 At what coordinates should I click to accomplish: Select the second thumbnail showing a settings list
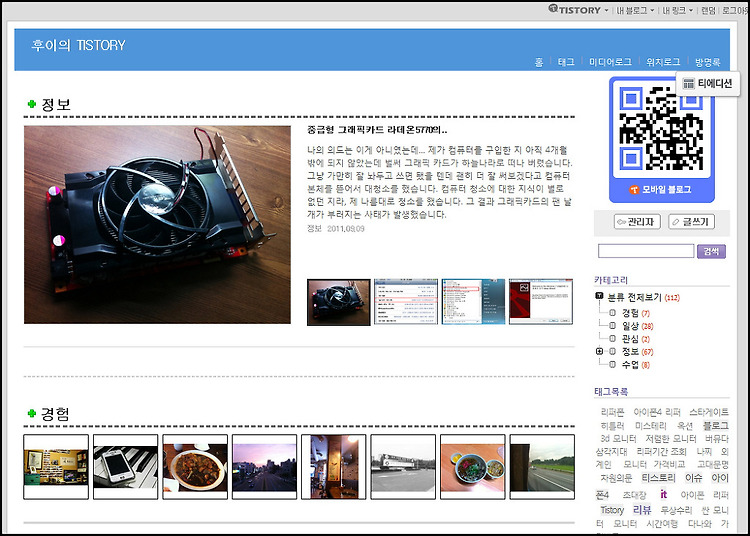coord(406,302)
